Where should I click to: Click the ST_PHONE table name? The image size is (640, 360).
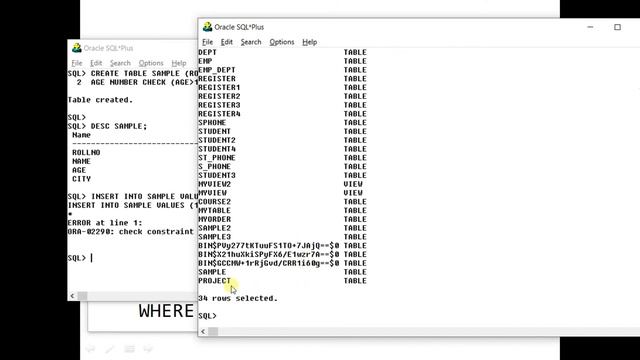pyautogui.click(x=217, y=158)
